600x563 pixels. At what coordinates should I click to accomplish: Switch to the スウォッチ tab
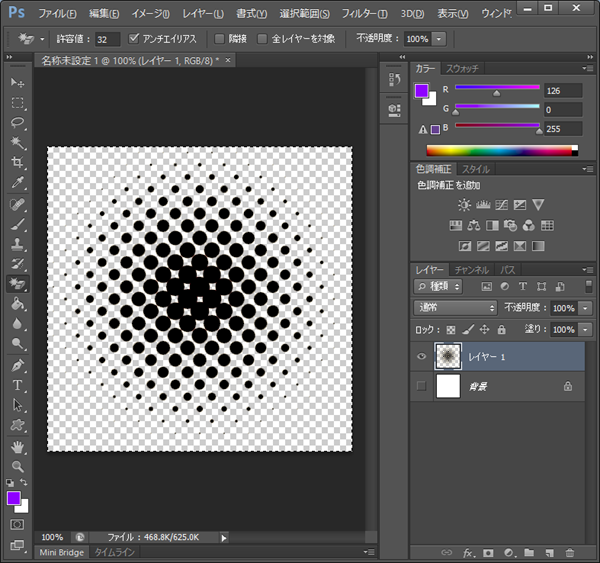pyautogui.click(x=461, y=69)
